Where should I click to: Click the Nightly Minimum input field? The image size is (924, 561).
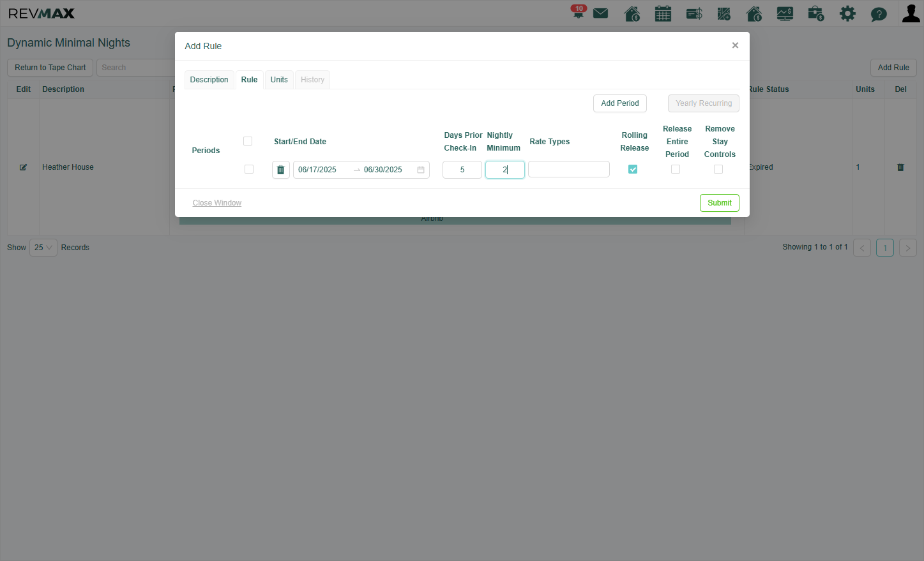pos(505,170)
